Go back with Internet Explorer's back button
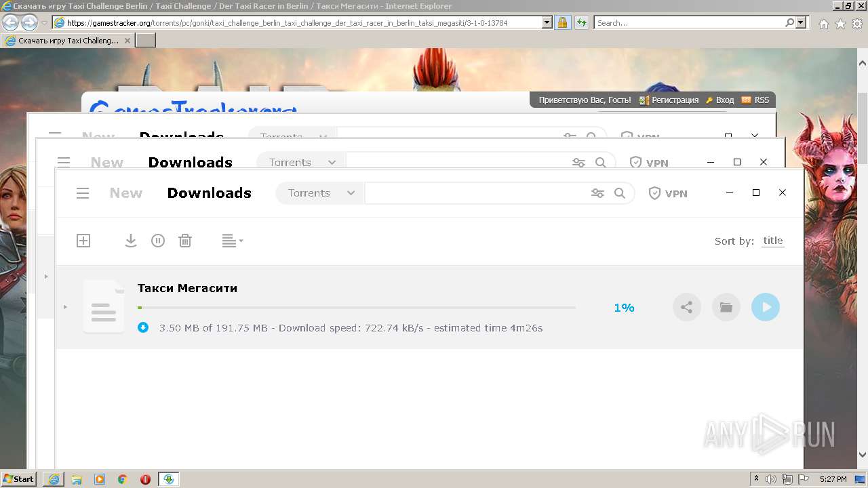Viewport: 868px width, 488px height. 10,22
